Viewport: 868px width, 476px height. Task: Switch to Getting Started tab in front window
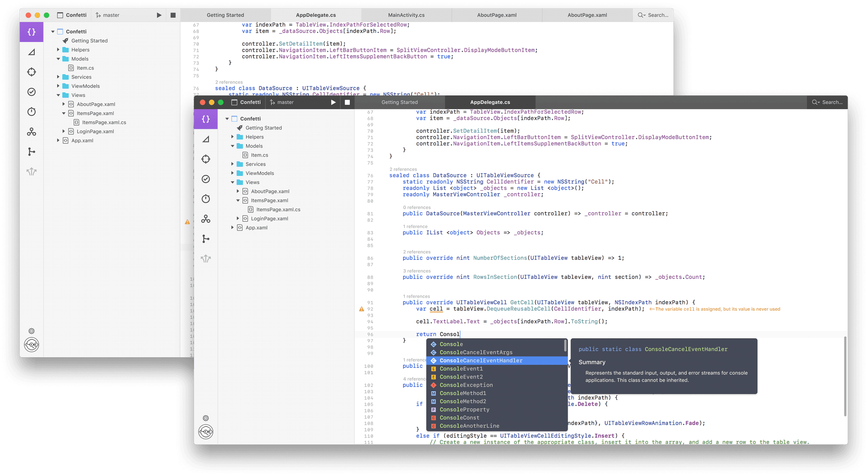(400, 102)
